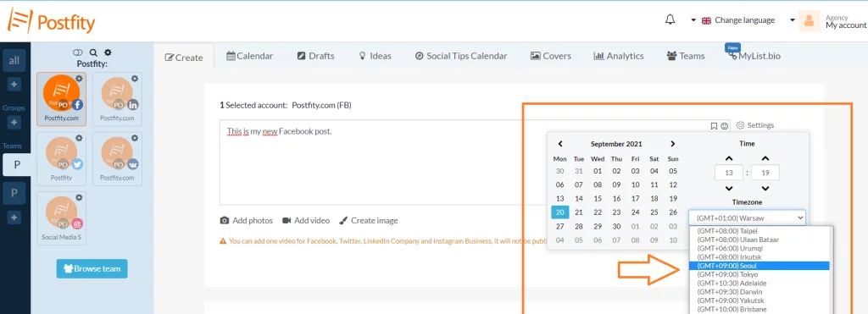Click the account avatar picture
The height and width of the screenshot is (314, 868).
(809, 21)
